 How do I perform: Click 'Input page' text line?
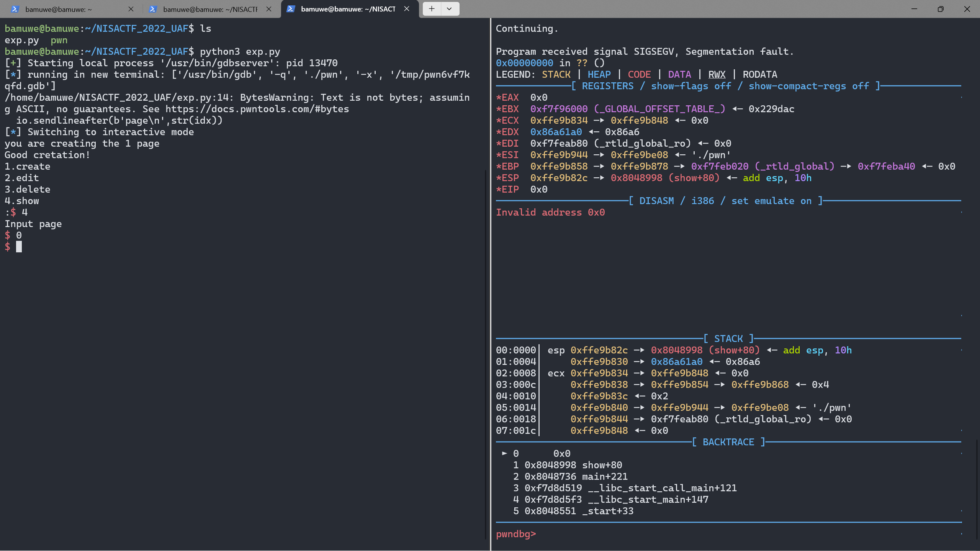coord(33,224)
